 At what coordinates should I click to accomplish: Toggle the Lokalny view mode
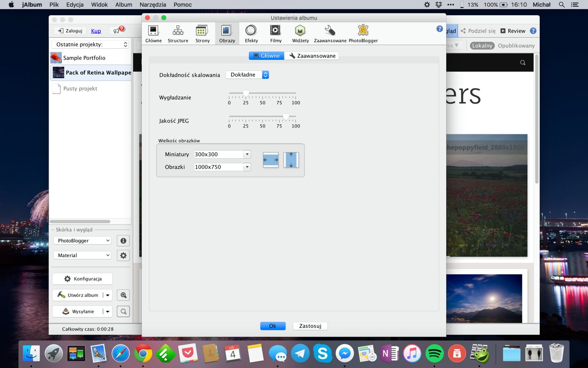482,46
